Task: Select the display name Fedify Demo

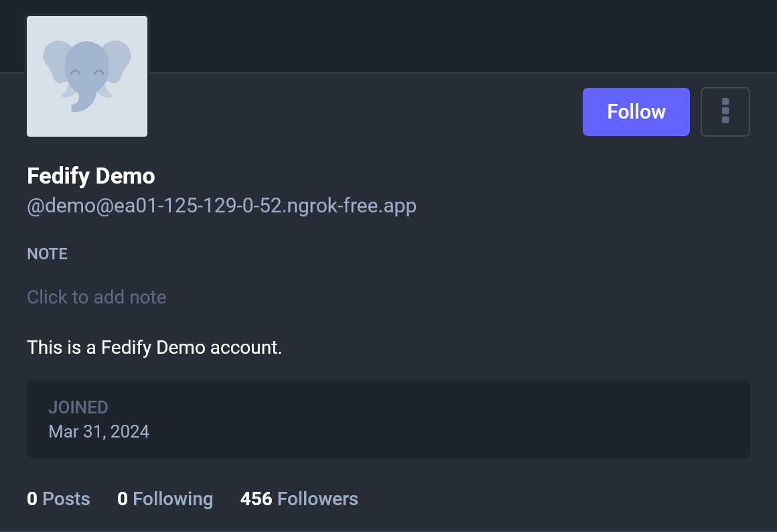Action: [90, 176]
